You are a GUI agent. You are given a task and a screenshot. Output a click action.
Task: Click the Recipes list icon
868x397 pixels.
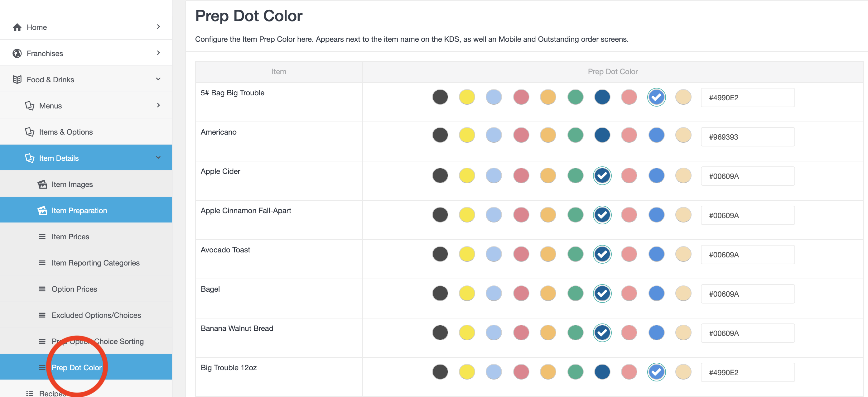pos(30,393)
